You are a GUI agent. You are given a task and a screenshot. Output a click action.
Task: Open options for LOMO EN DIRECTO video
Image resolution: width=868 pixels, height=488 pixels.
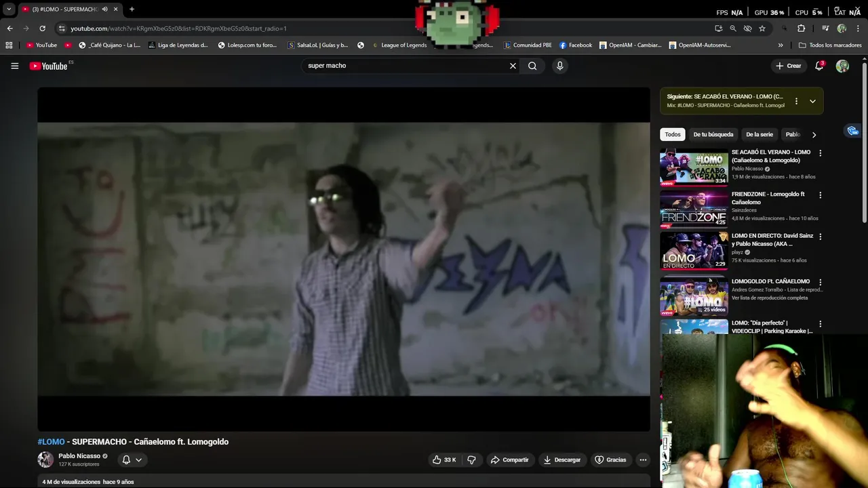click(820, 237)
